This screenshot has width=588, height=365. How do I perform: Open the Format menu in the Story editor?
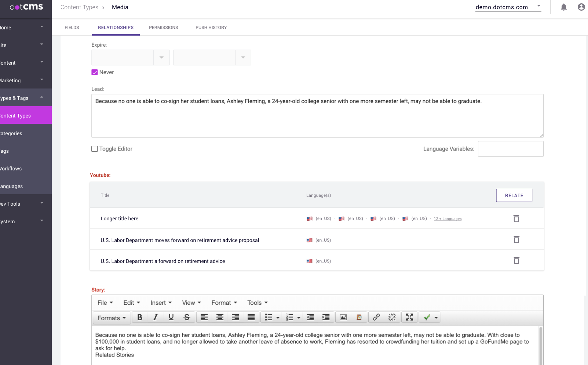(x=224, y=303)
